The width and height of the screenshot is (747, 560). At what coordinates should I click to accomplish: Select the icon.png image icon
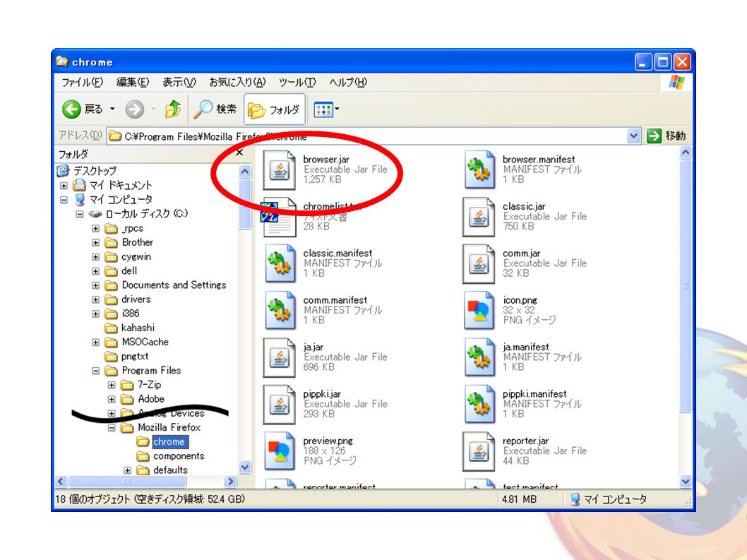(x=479, y=310)
